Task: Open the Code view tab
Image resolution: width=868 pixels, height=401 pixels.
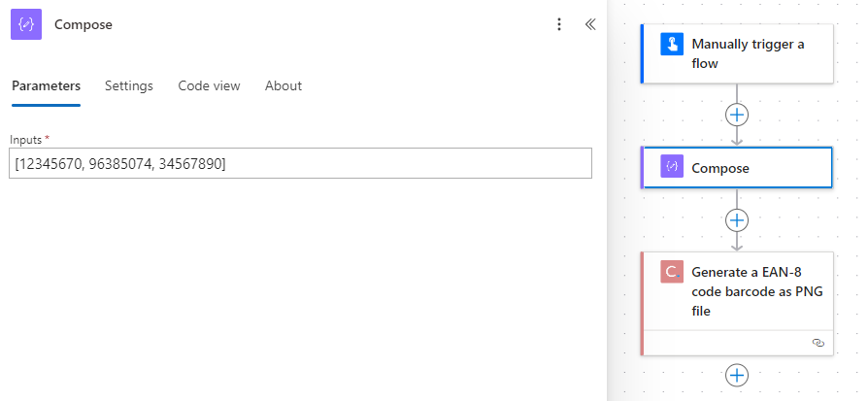Action: tap(210, 85)
